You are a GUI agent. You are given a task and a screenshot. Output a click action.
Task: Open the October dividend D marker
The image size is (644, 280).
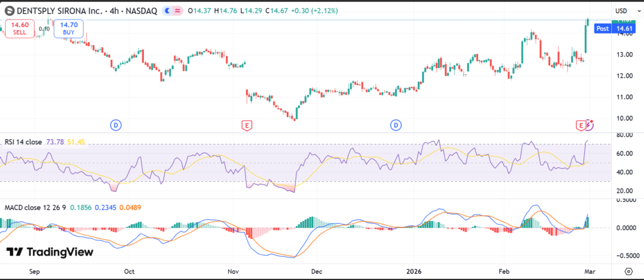116,125
